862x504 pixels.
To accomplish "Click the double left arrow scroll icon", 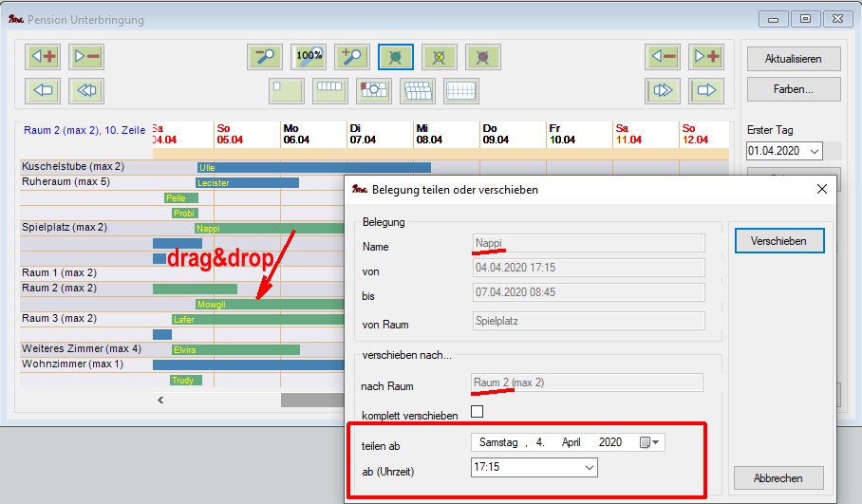I will coord(86,91).
